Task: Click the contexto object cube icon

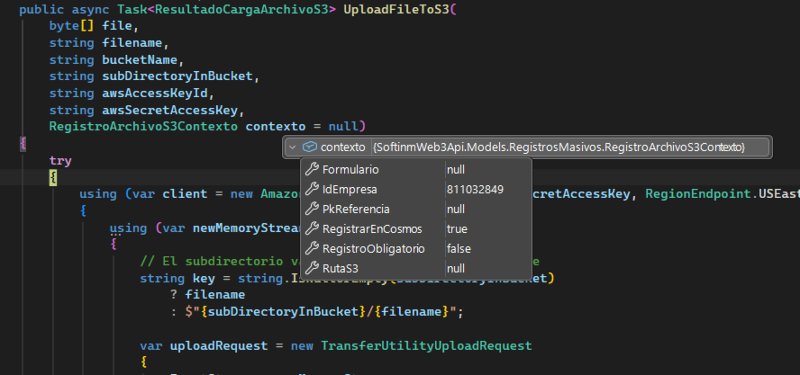Action: click(309, 147)
